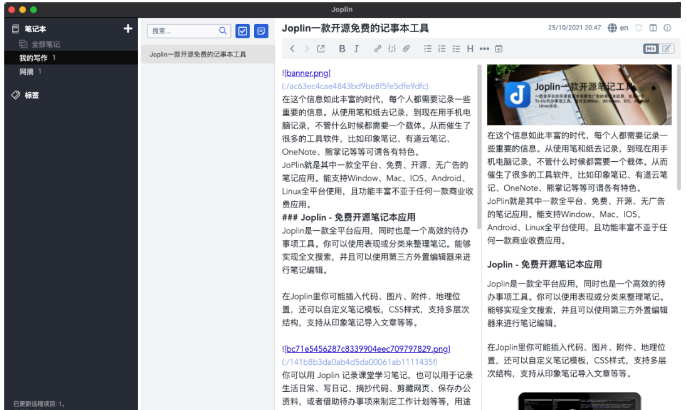Open note Joplin一款开源免费的记事本工具 in list

tap(206, 54)
